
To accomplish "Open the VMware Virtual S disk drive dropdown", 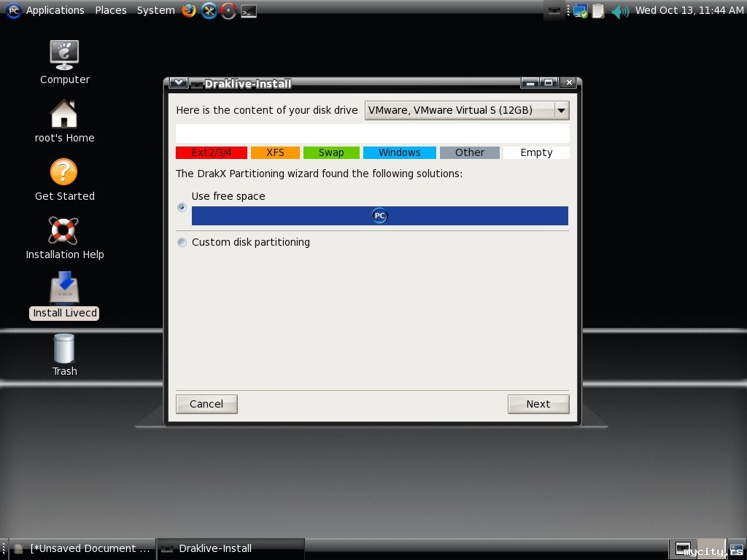I will tap(467, 111).
